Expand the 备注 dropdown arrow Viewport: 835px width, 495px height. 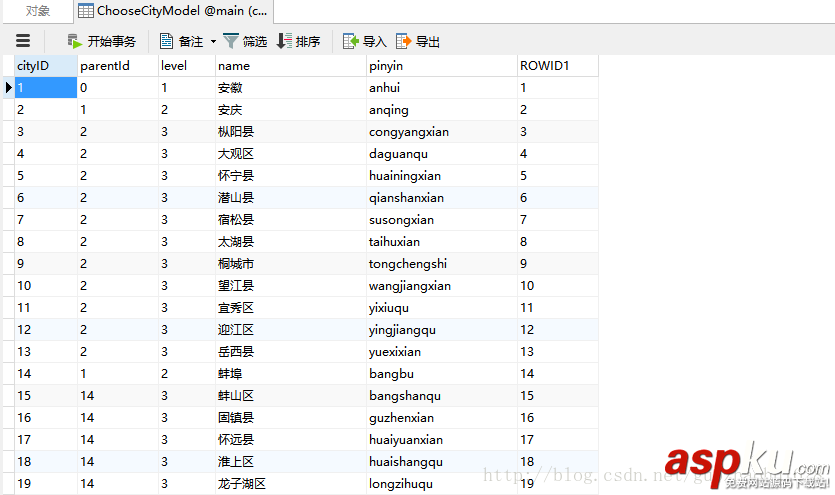point(214,41)
